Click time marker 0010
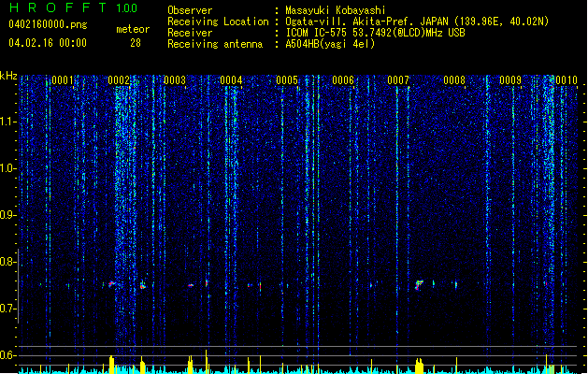The height and width of the screenshot is (374, 588). 566,80
